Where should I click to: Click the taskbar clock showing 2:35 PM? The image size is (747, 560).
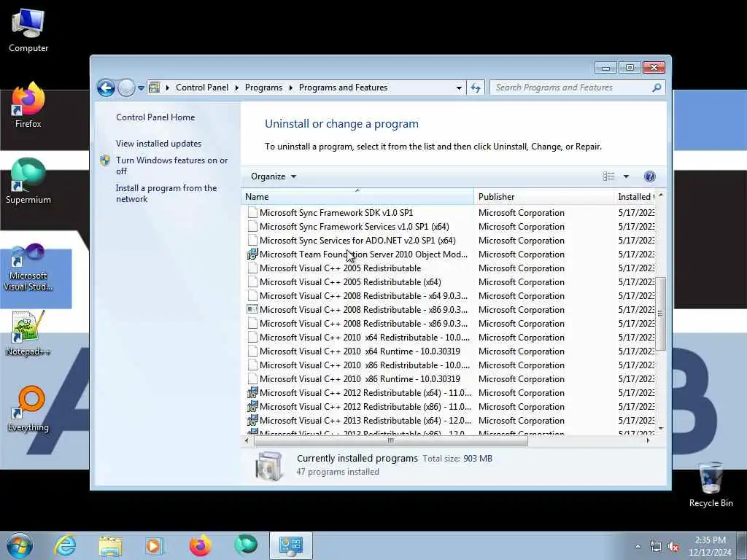pyautogui.click(x=710, y=546)
